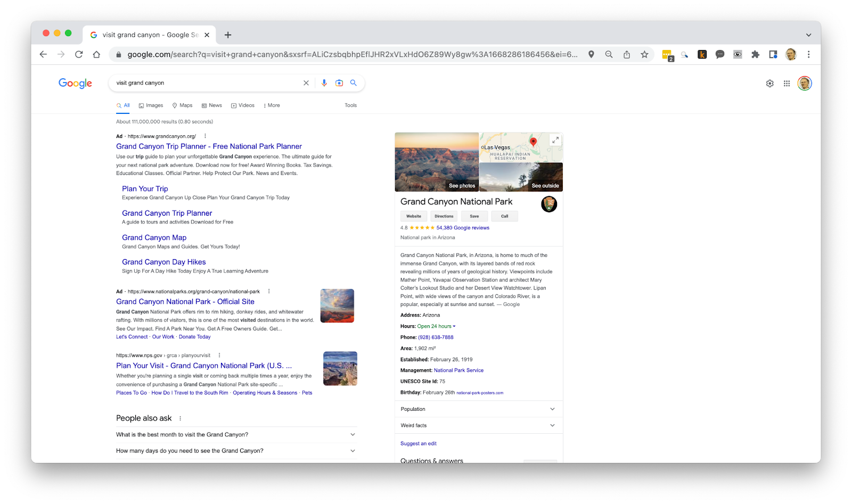This screenshot has height=504, width=852.
Task: Click the browser address bar URL
Action: [x=351, y=54]
